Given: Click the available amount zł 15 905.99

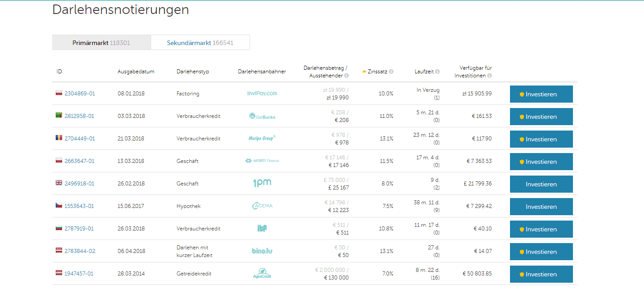Looking at the screenshot, I should [477, 94].
